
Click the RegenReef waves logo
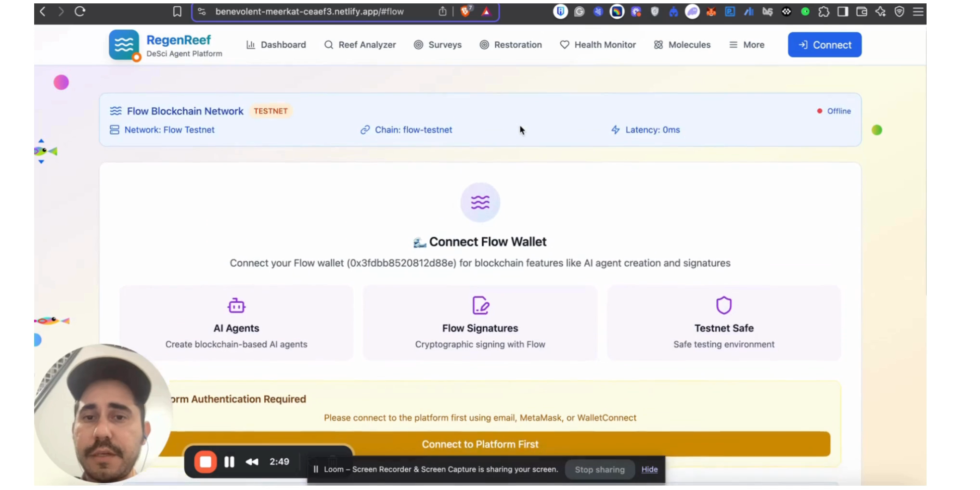click(x=124, y=45)
